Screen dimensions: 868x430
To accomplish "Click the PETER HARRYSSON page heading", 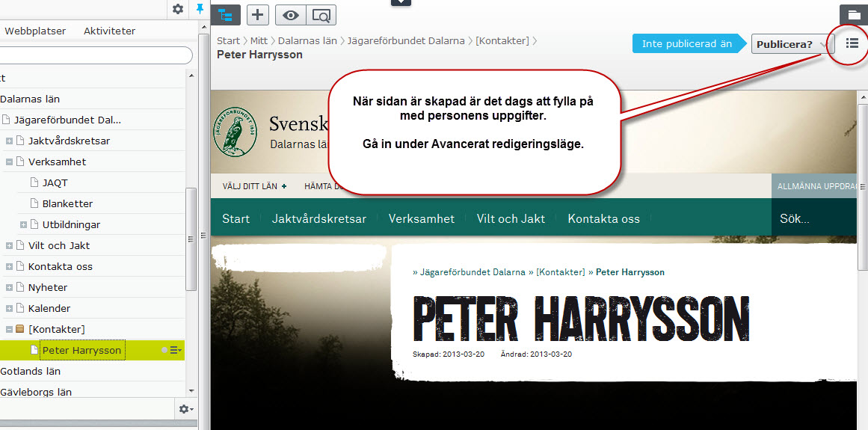I will (581, 319).
